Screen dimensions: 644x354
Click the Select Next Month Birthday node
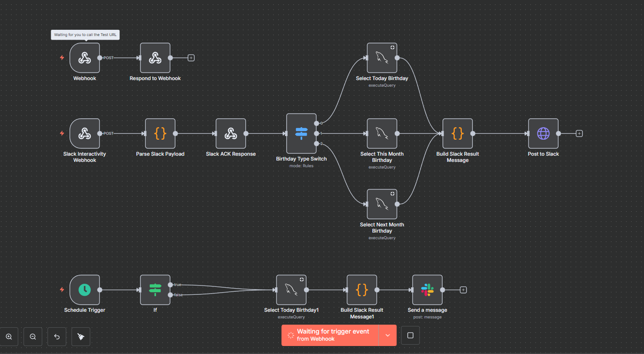(382, 204)
